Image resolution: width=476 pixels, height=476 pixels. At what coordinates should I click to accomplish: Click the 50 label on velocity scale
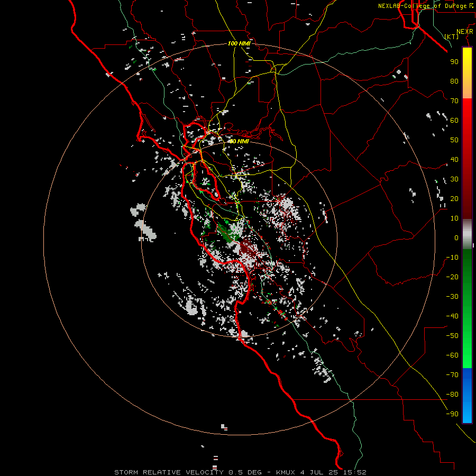coord(454,140)
